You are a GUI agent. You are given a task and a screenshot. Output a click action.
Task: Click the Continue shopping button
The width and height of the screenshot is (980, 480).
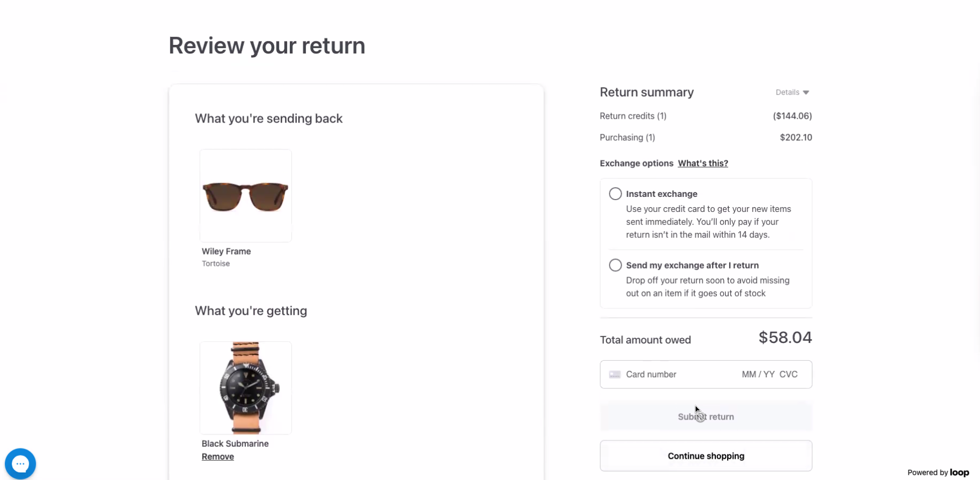pos(706,456)
